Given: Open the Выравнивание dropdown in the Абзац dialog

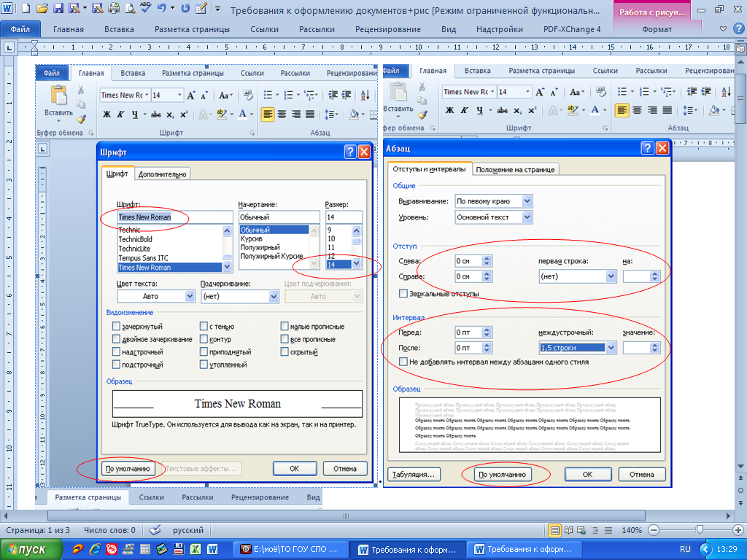Looking at the screenshot, I should pos(527,201).
